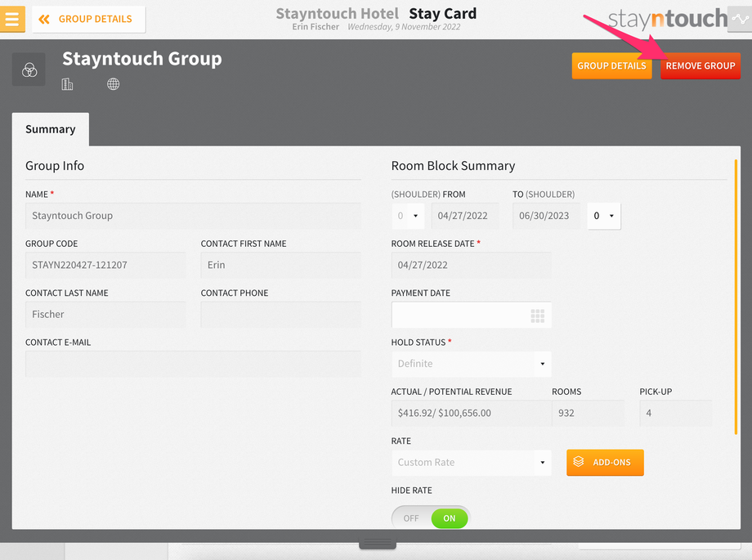This screenshot has width=752, height=560.
Task: Click the Pick-up value 4
Action: tap(676, 413)
